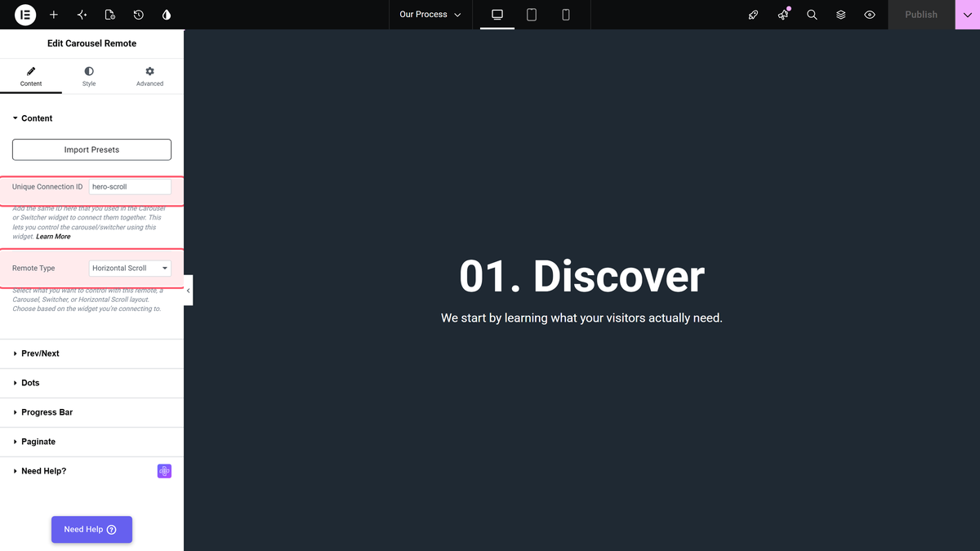
Task: Open the Remote Type dropdown
Action: coord(130,268)
